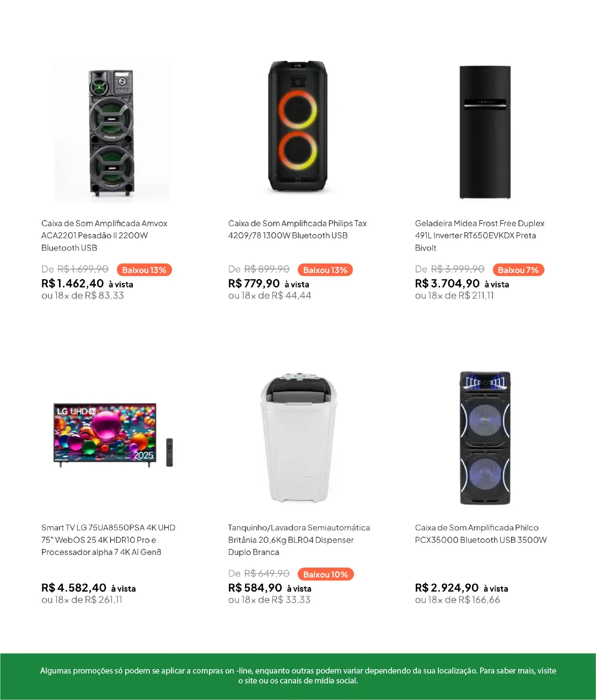Open Caixa de Som Philips Tax title
Viewport: 596px width, 700px height.
[297, 229]
